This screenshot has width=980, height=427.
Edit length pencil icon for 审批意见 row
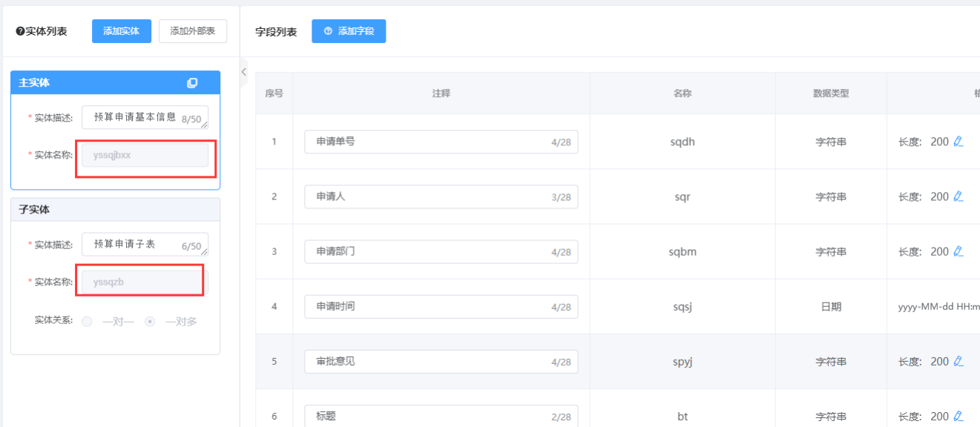pyautogui.click(x=958, y=361)
